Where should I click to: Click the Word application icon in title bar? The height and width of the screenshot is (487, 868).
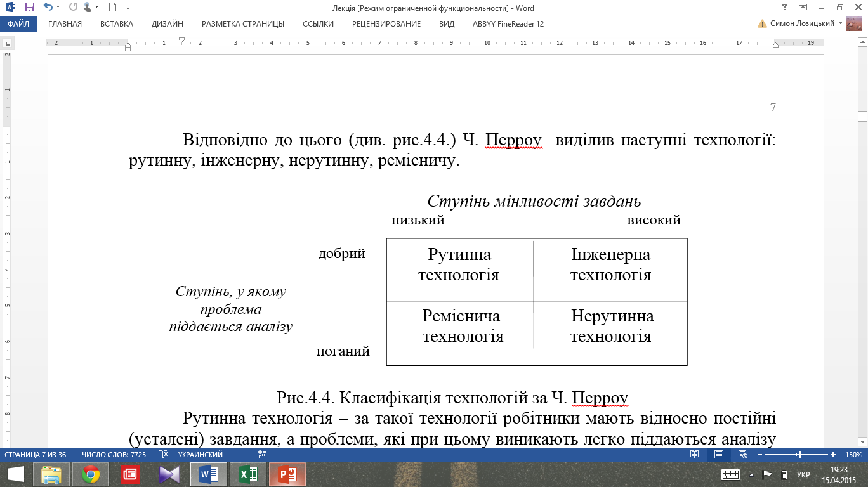[11, 8]
